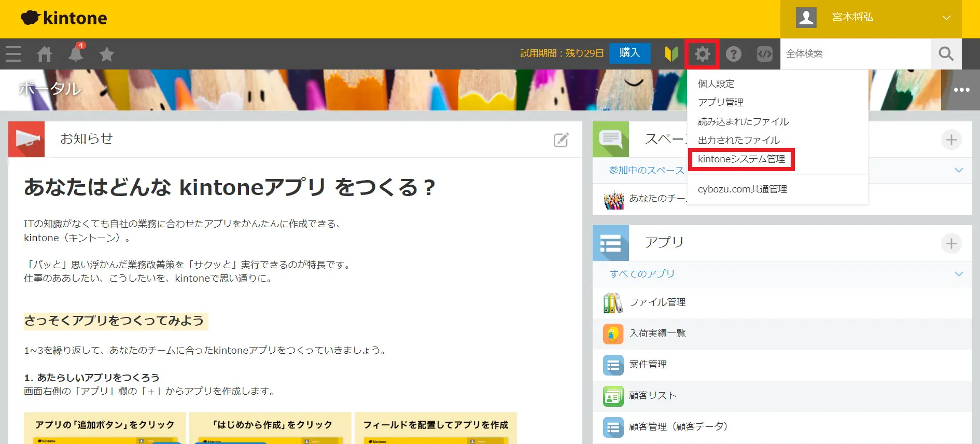Screen dimensions: 980x444
Task: Open the 顧客リスト app link
Action: click(652, 396)
